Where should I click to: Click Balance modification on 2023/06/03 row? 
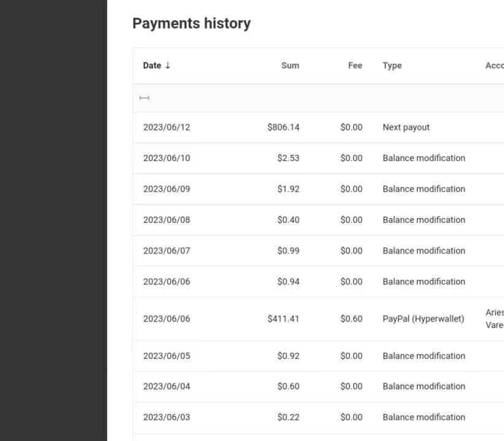[424, 417]
